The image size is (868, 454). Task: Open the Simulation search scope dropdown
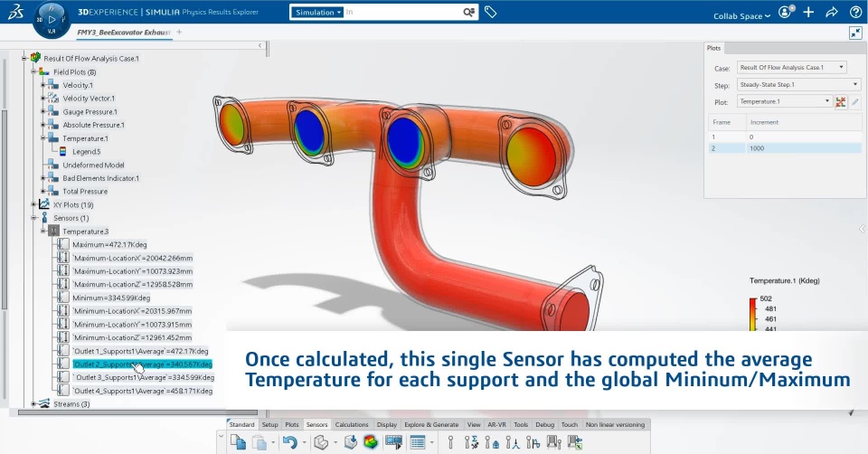pyautogui.click(x=317, y=12)
